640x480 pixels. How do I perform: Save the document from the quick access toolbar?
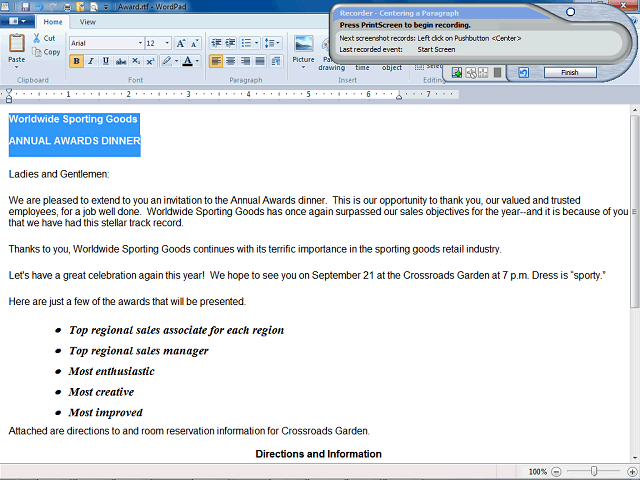[x=25, y=7]
